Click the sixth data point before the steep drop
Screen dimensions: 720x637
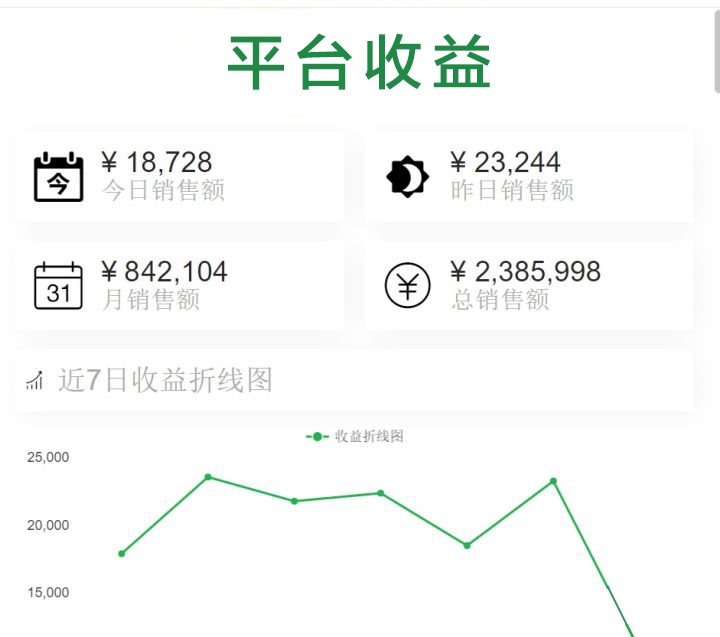tap(553, 481)
